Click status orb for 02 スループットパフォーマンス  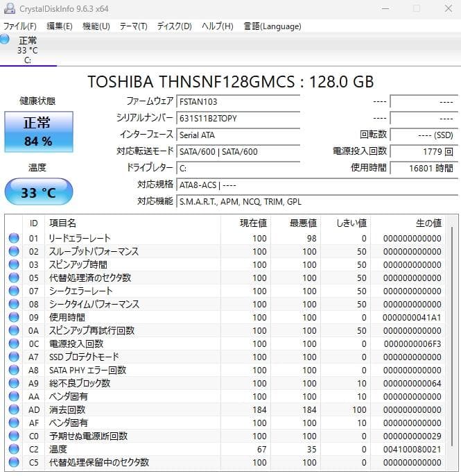tap(14, 251)
